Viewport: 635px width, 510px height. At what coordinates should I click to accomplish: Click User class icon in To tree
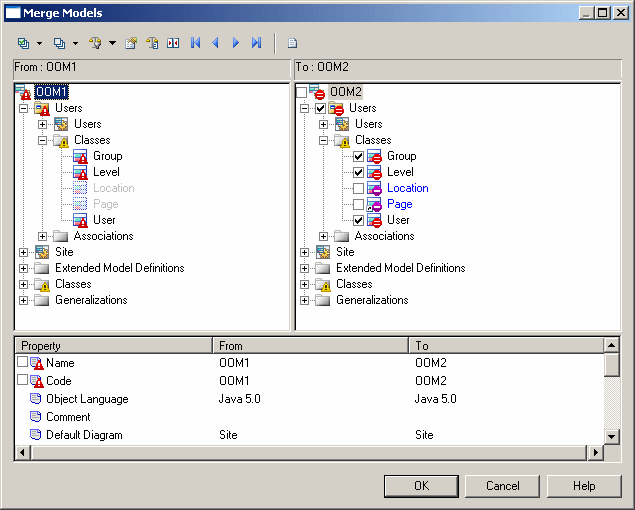(x=374, y=220)
